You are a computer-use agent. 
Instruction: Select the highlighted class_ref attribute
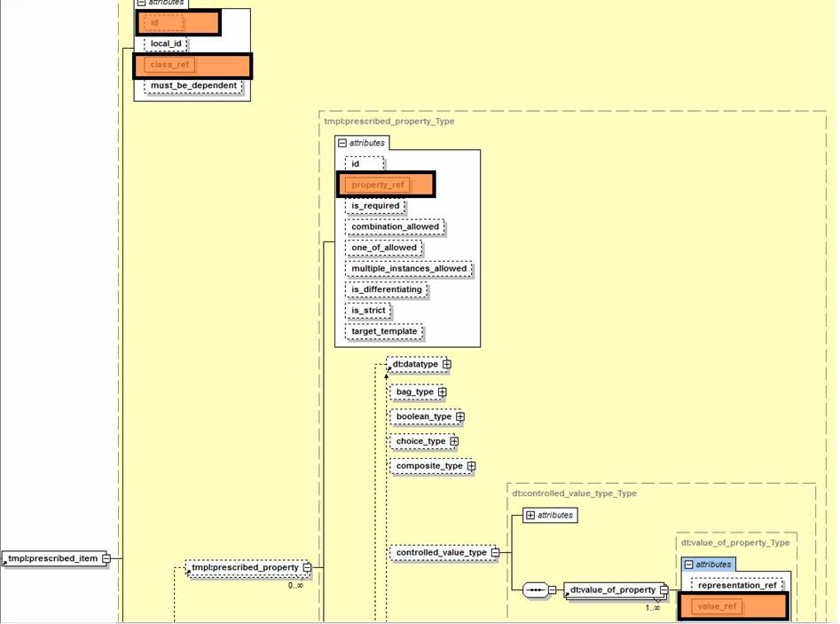pos(170,65)
